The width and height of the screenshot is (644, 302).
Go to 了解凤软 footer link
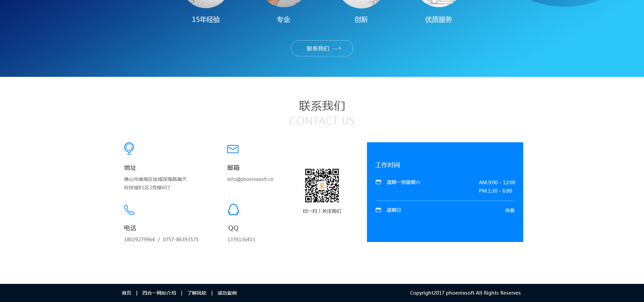click(x=197, y=293)
